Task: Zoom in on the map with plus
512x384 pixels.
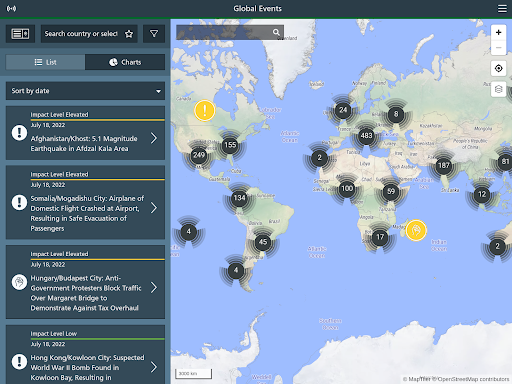Action: click(x=498, y=32)
